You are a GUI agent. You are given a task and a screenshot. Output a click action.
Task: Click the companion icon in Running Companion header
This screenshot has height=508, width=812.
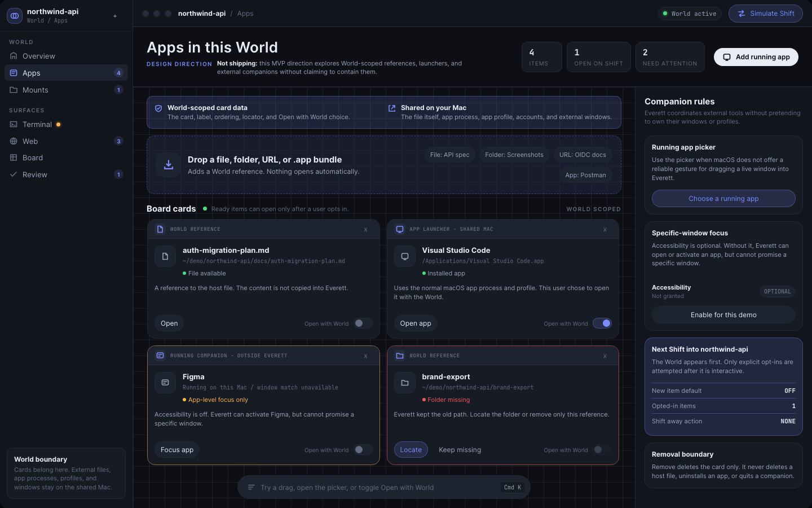160,356
